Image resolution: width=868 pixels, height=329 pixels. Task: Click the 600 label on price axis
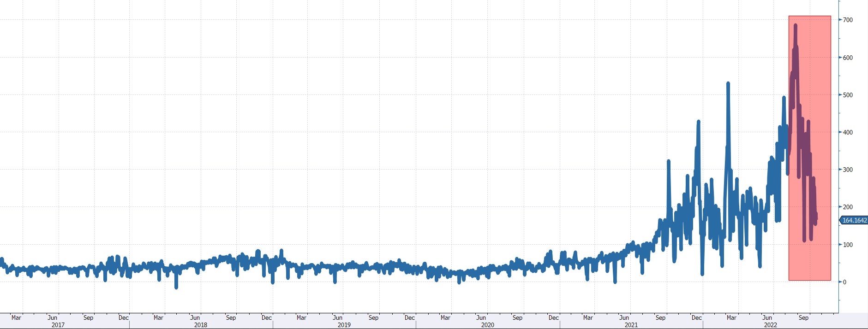(848, 58)
